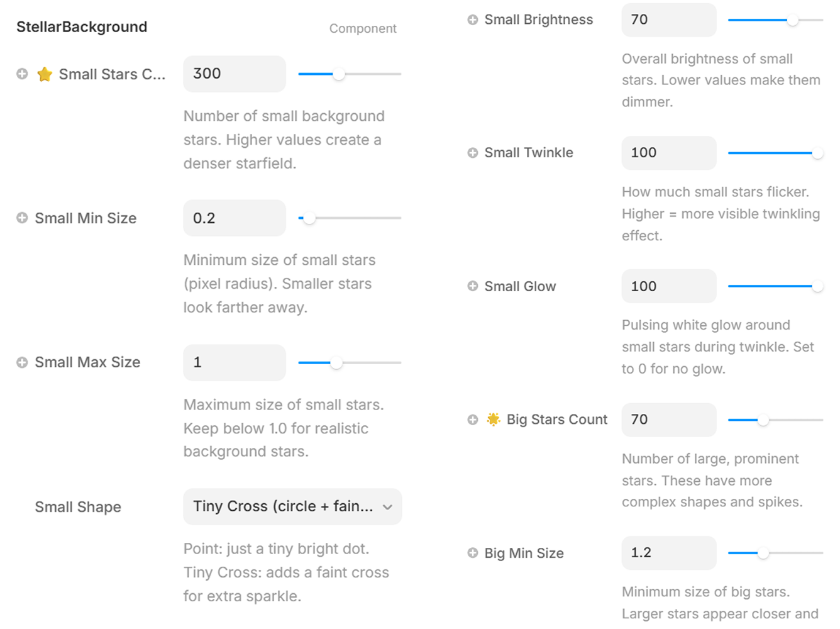Click the Small Twinkle slider handle
The height and width of the screenshot is (629, 840).
point(817,153)
